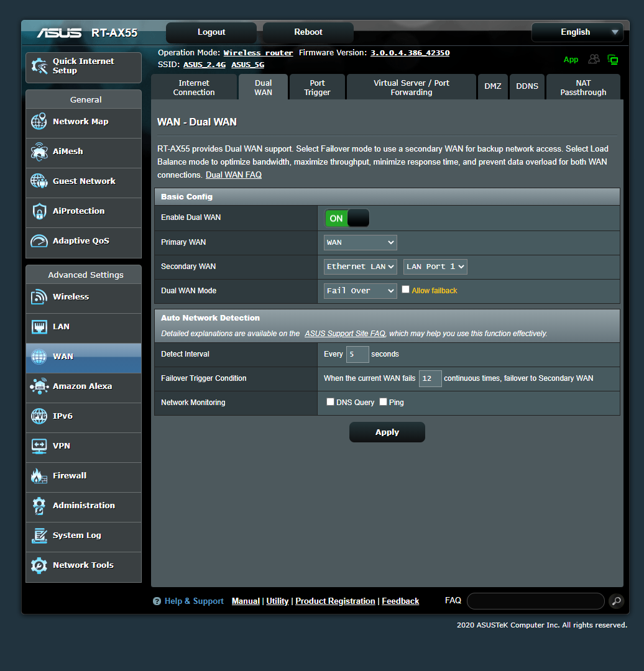Click the Administration gear icon
Screen dimensions: 644x671
[x=39, y=506]
